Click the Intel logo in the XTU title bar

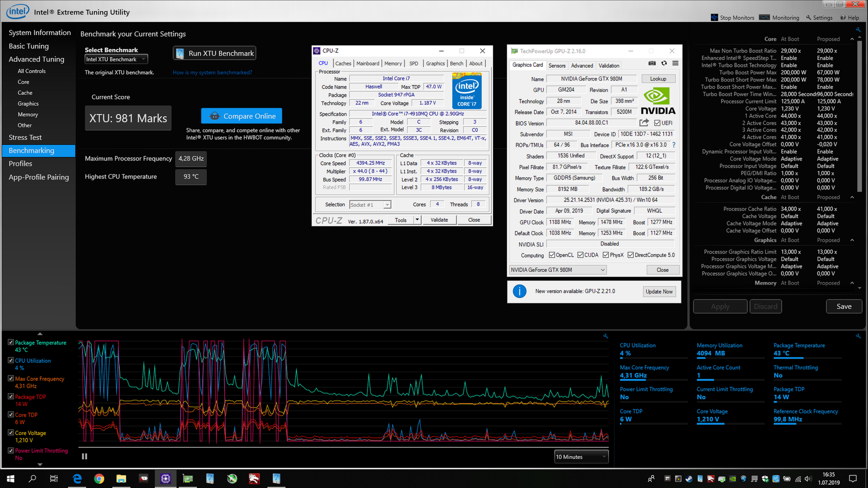tap(18, 11)
